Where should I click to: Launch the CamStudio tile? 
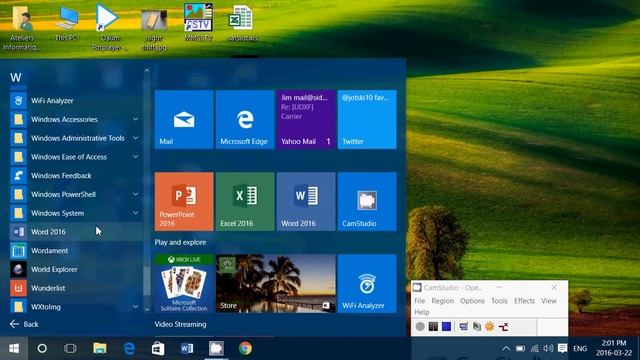tap(367, 202)
